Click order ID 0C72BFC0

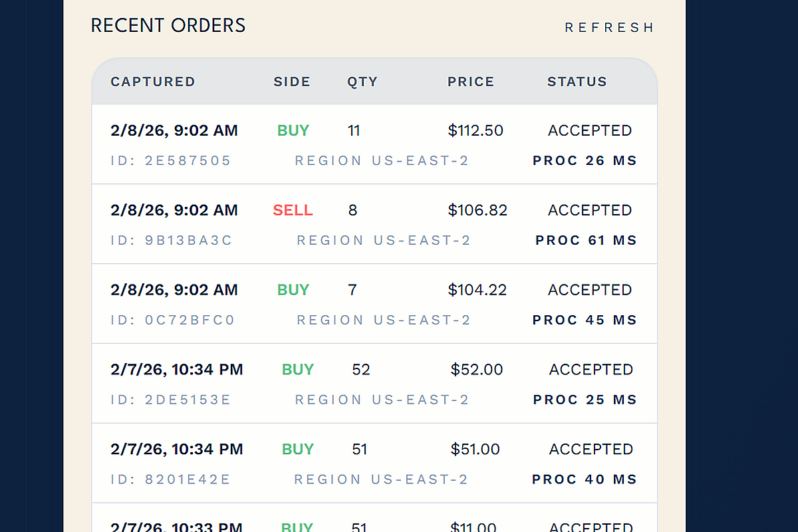(x=173, y=320)
